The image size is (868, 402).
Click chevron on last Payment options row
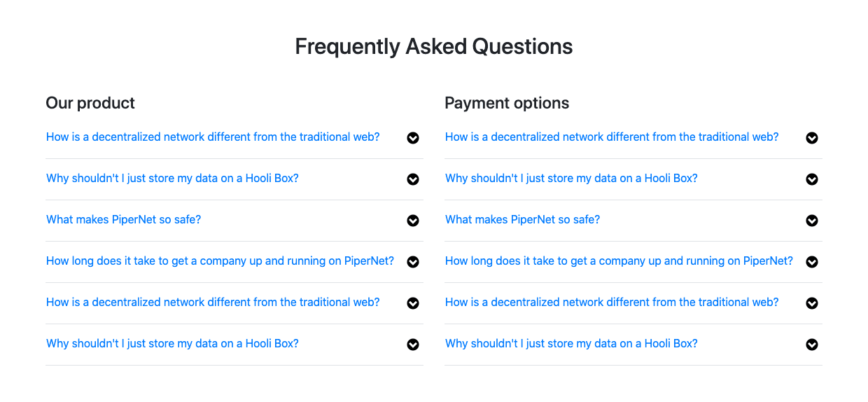812,345
